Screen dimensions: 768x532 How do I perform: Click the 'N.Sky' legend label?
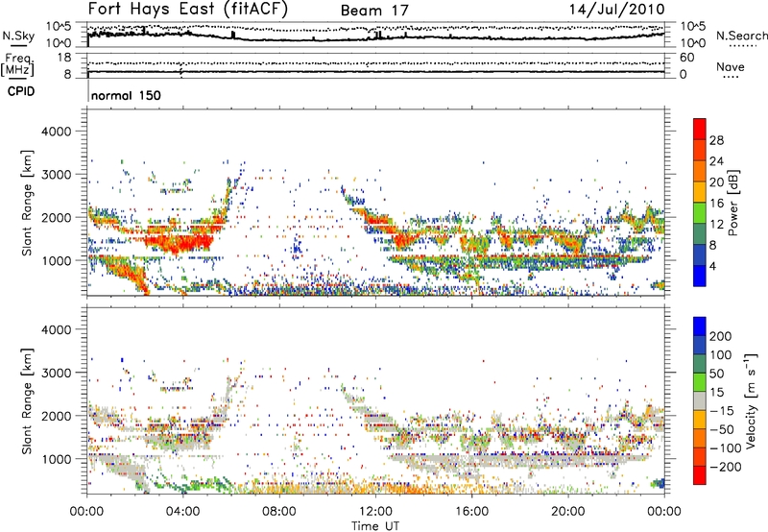pyautogui.click(x=18, y=36)
